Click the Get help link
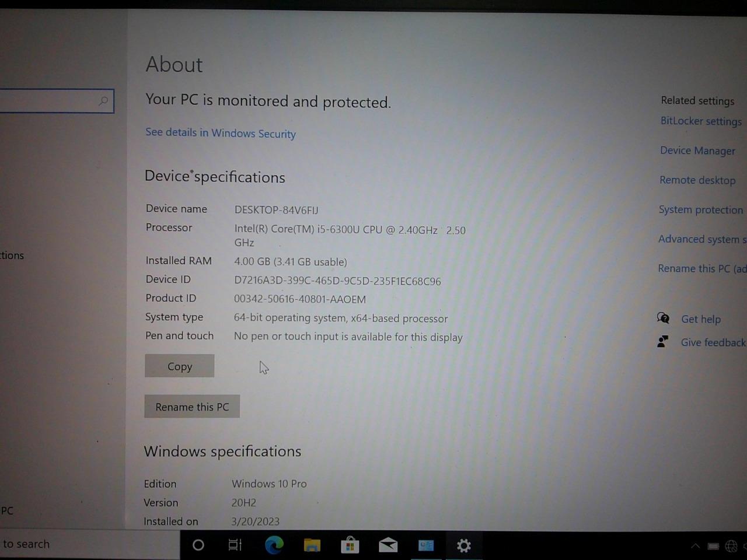The image size is (747, 560). [x=701, y=319]
